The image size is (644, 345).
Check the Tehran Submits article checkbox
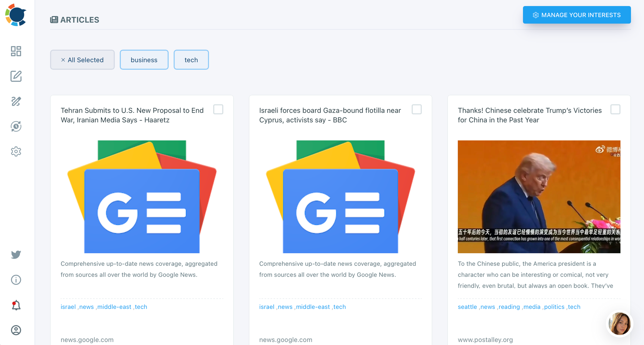[218, 110]
